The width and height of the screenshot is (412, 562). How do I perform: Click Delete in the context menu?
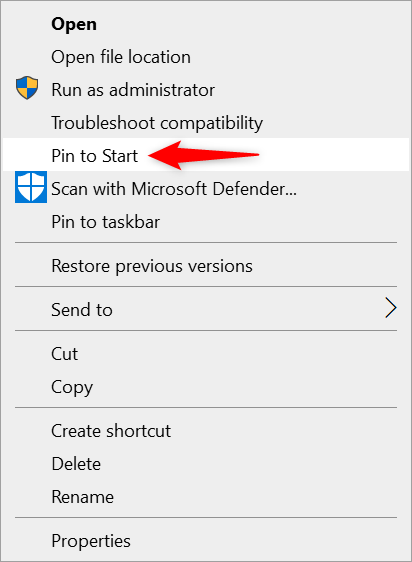(206, 464)
